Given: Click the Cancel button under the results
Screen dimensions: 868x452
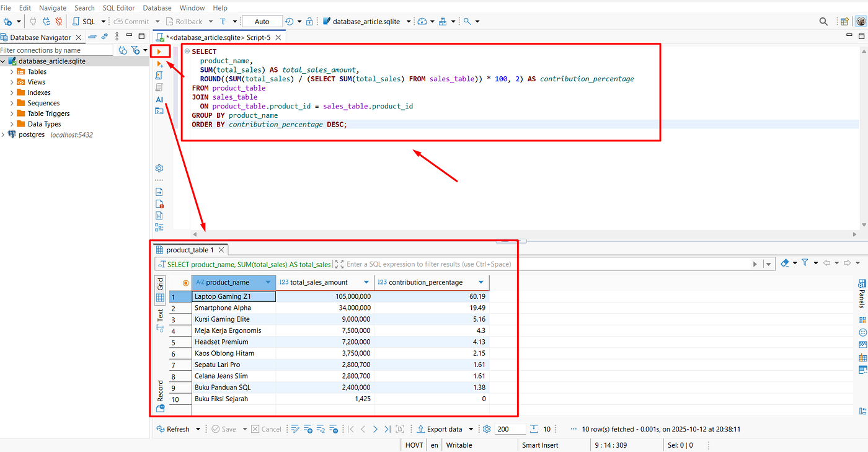Looking at the screenshot, I should (266, 429).
